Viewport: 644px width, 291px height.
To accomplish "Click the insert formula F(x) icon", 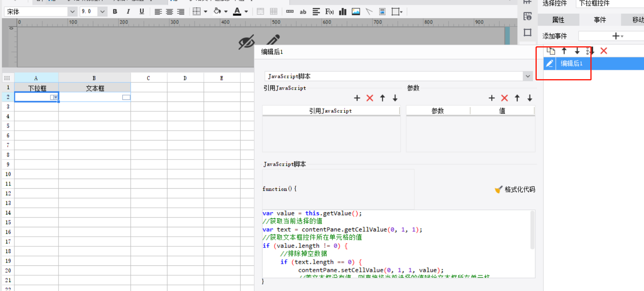I will (329, 12).
